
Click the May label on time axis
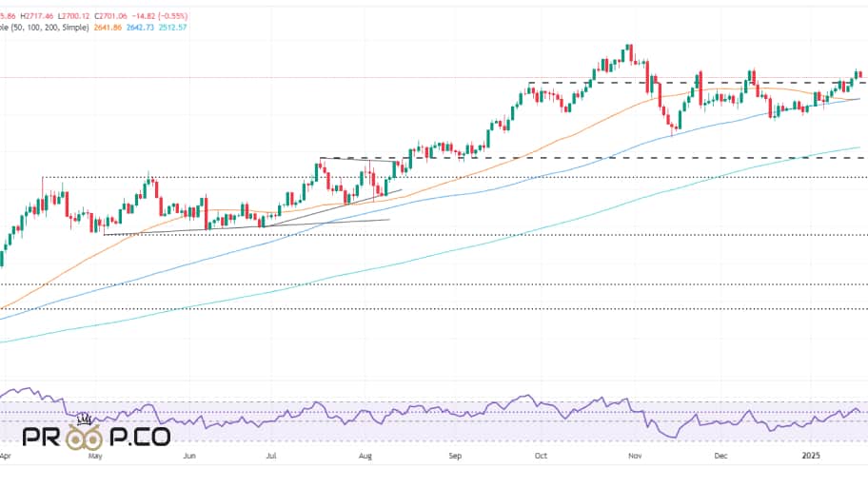pyautogui.click(x=95, y=457)
